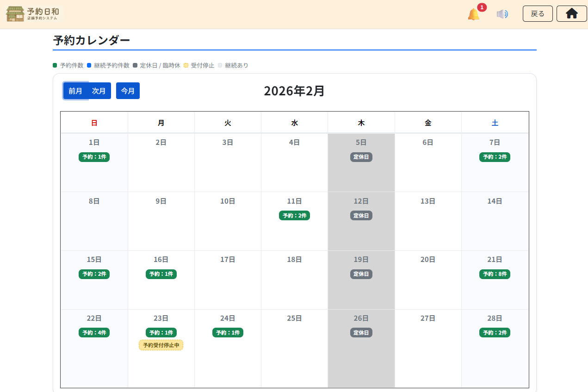Select the 6日 date cell

428,162
